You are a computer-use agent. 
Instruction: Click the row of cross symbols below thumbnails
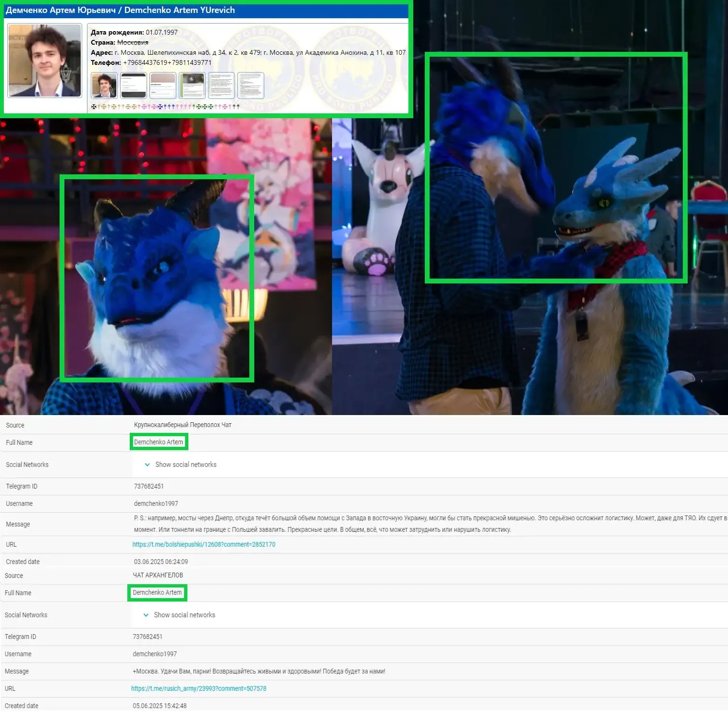tap(165, 107)
